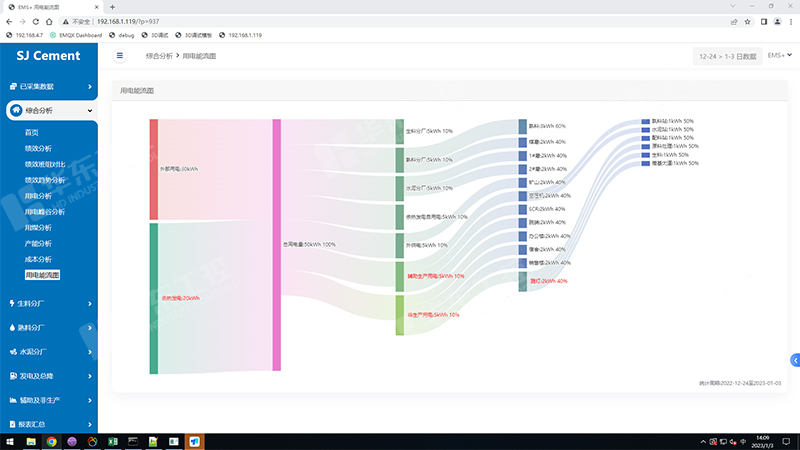Open Chrome from the Windows taskbar
The image size is (800, 450).
[52, 441]
